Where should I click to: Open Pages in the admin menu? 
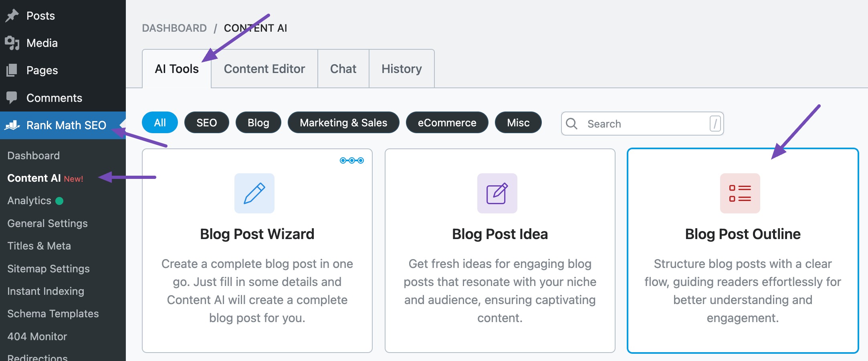click(63, 70)
